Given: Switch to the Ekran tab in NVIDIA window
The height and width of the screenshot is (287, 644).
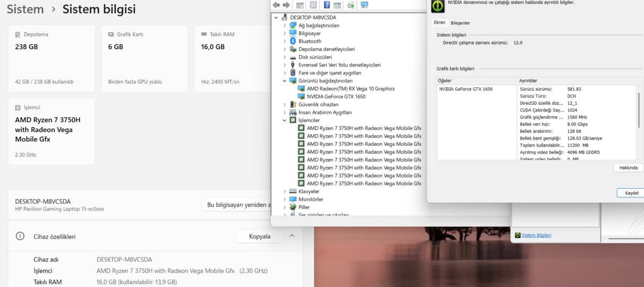Looking at the screenshot, I should (440, 23).
